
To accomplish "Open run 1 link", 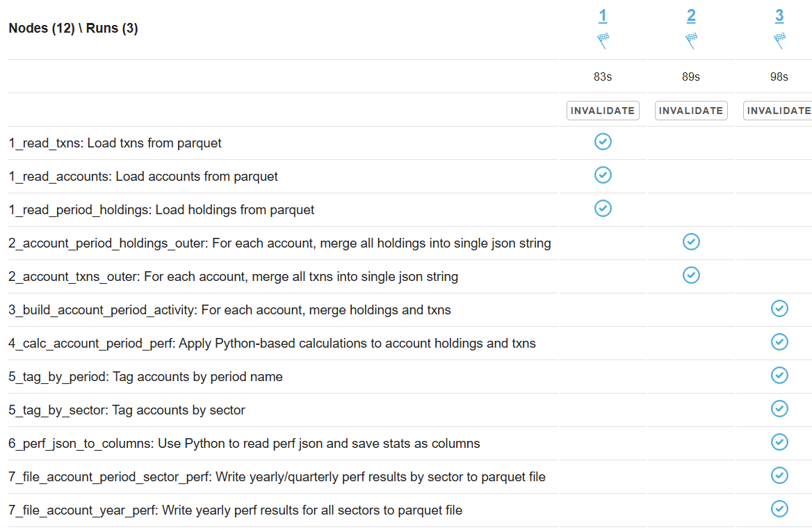I will point(603,16).
